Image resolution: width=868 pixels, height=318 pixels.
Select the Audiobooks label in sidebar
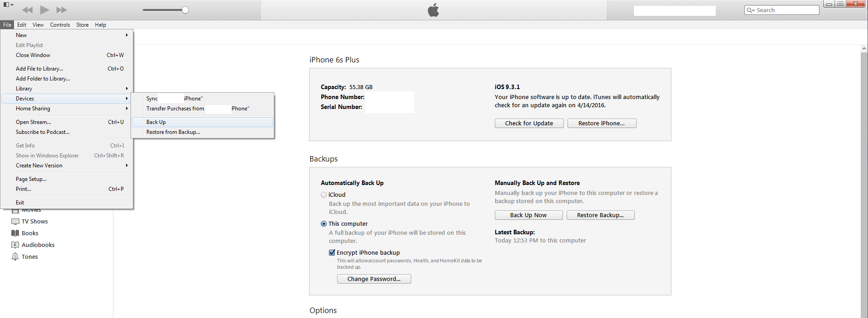click(x=38, y=245)
